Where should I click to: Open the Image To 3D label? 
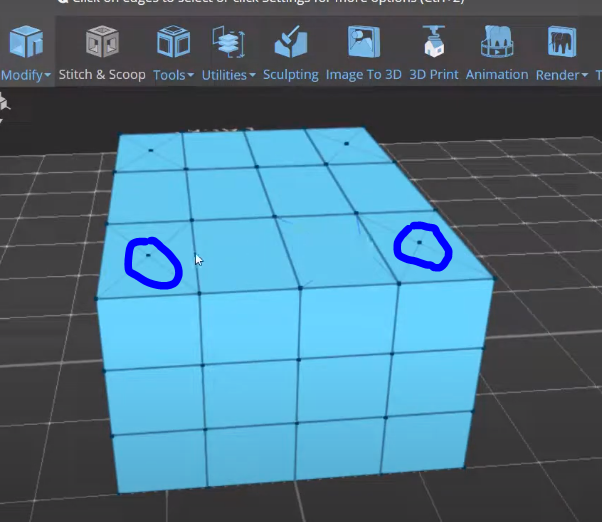coord(364,74)
